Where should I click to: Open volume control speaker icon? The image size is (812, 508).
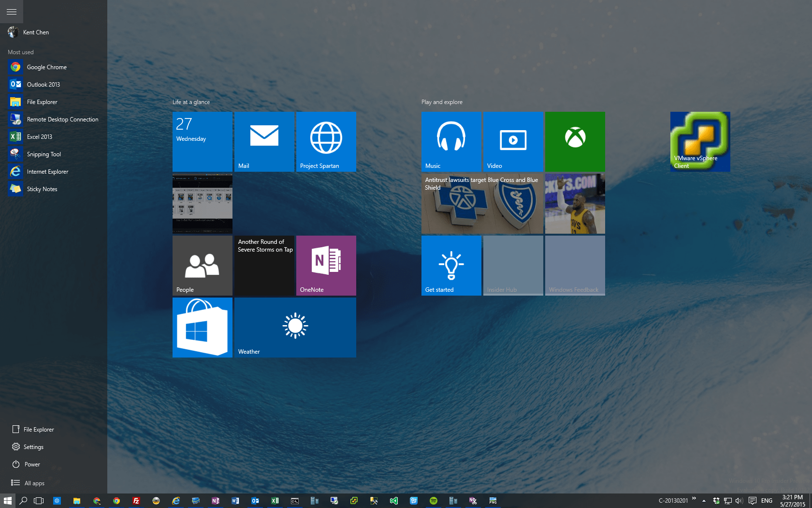[739, 501]
